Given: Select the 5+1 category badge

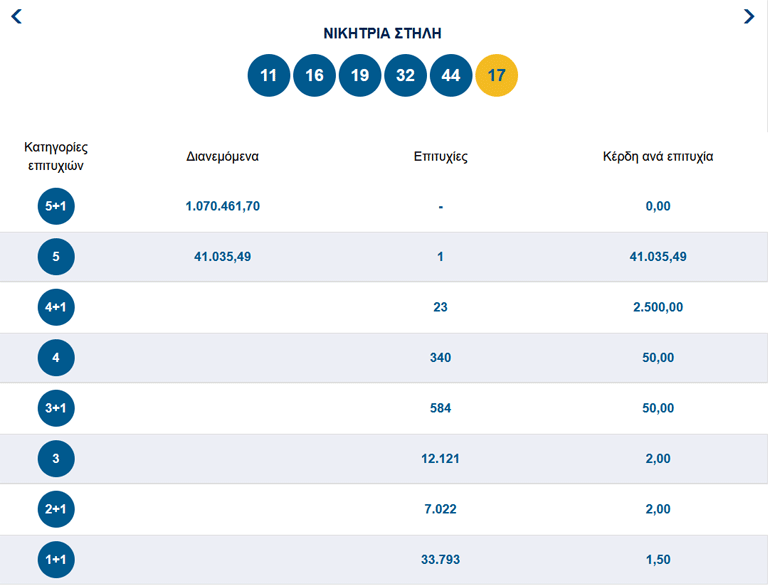Looking at the screenshot, I should point(56,206).
